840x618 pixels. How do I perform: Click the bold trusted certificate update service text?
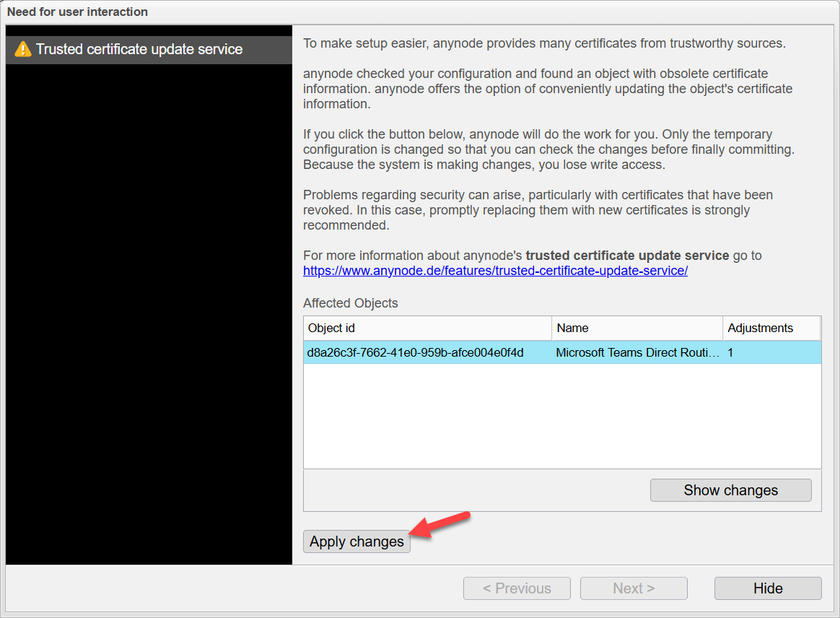627,256
